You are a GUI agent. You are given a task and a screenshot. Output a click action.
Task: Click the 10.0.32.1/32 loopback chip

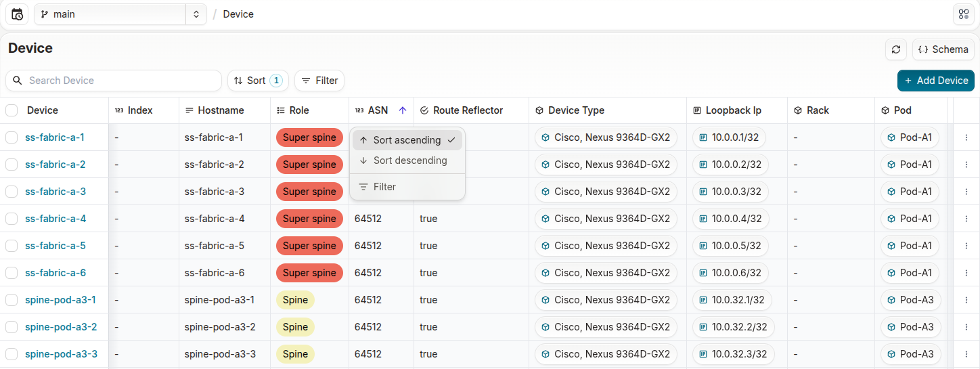coord(732,300)
